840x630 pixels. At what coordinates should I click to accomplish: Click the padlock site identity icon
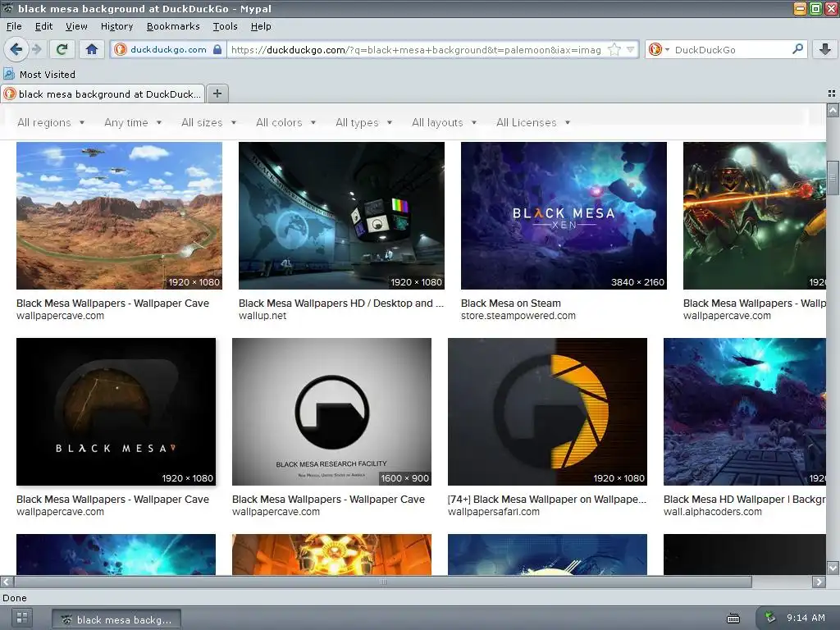click(217, 50)
